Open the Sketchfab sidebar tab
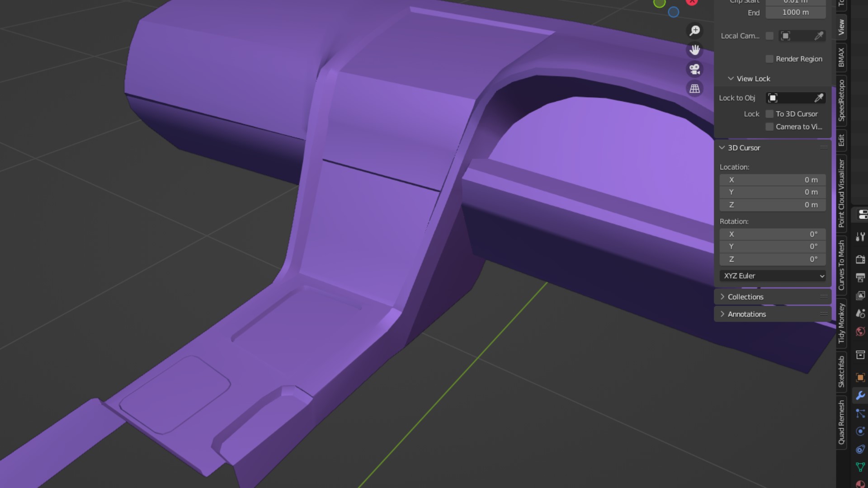Image resolution: width=868 pixels, height=488 pixels. point(841,371)
